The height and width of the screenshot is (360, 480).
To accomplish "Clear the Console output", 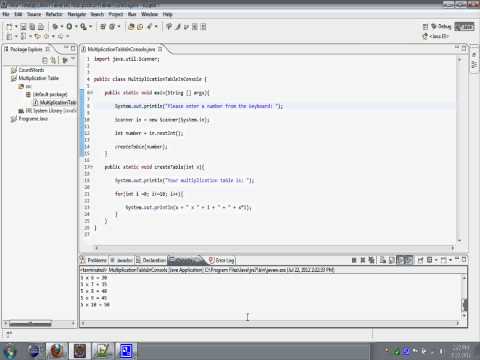I will [383, 260].
